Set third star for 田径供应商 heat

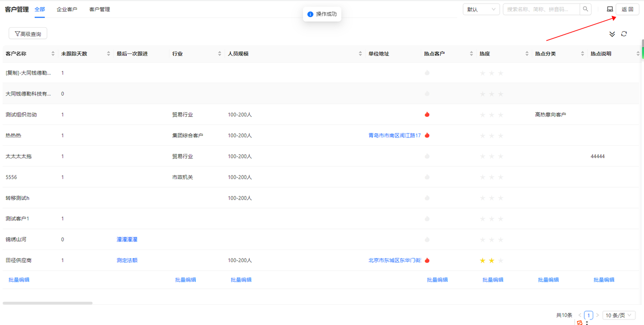(501, 260)
